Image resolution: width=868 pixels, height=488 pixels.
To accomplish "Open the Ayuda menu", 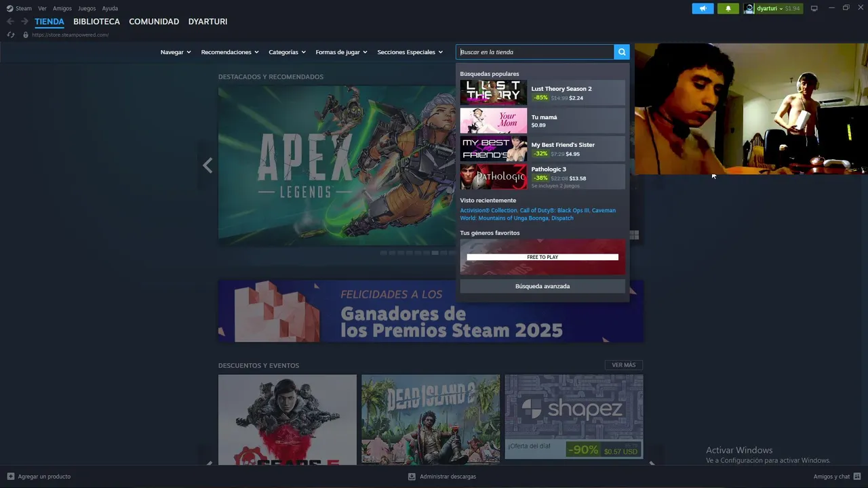I will (110, 9).
